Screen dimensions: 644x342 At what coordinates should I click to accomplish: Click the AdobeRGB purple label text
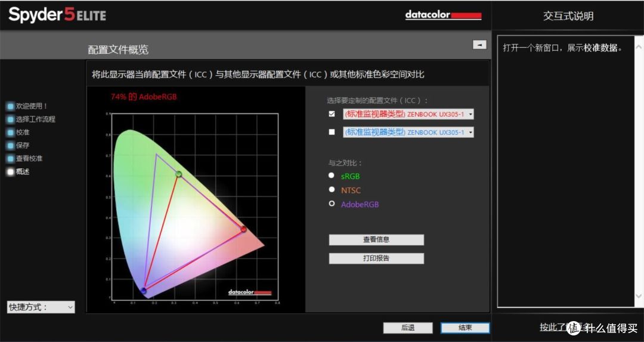click(x=360, y=205)
